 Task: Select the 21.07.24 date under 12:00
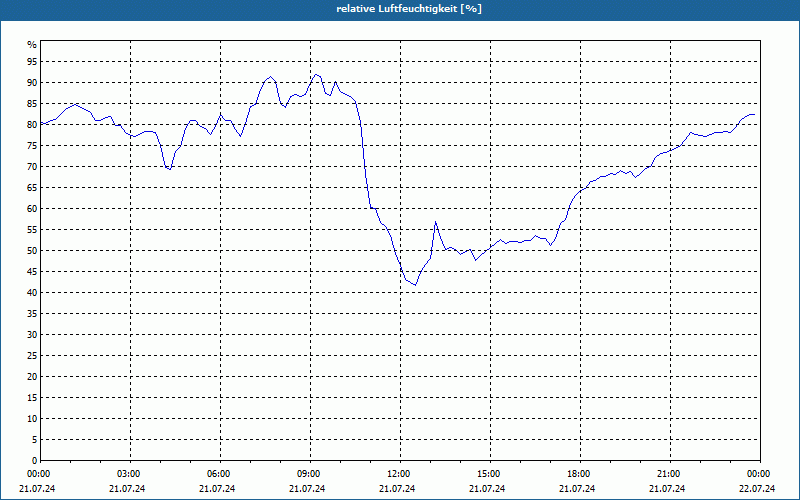[x=397, y=489]
